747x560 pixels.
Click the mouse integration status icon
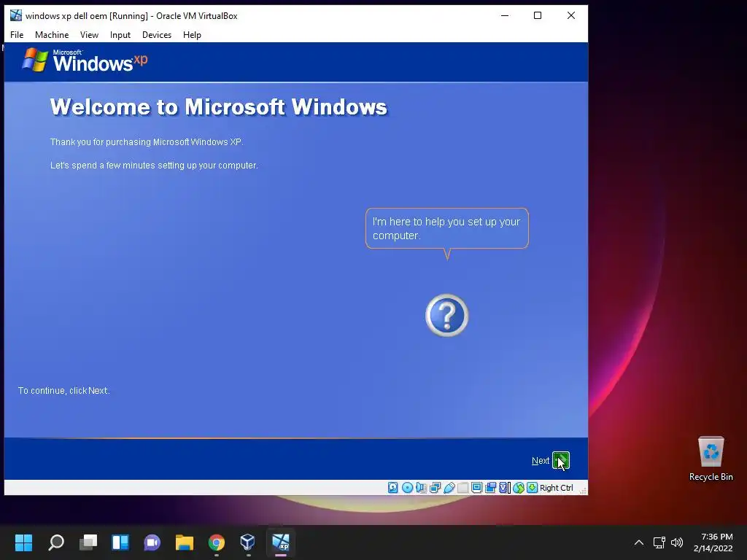[x=519, y=488]
